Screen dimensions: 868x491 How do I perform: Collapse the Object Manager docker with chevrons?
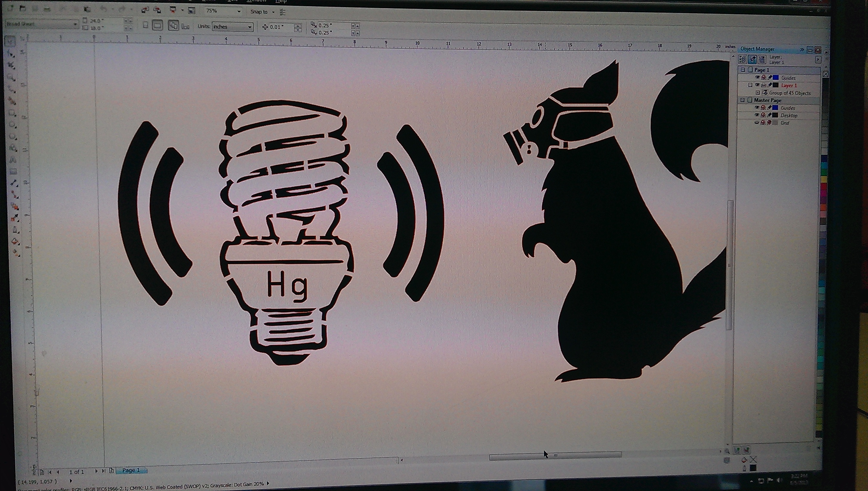click(x=802, y=49)
